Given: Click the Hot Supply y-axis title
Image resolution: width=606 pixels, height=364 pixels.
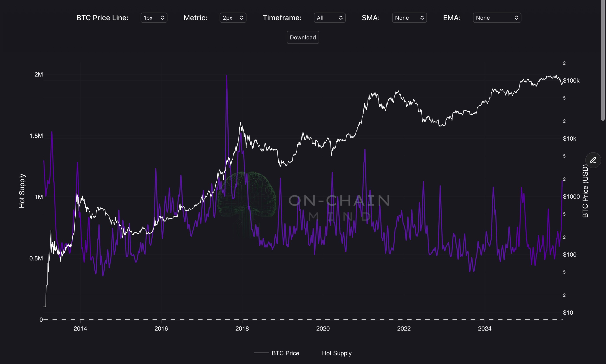Looking at the screenshot, I should (x=22, y=191).
